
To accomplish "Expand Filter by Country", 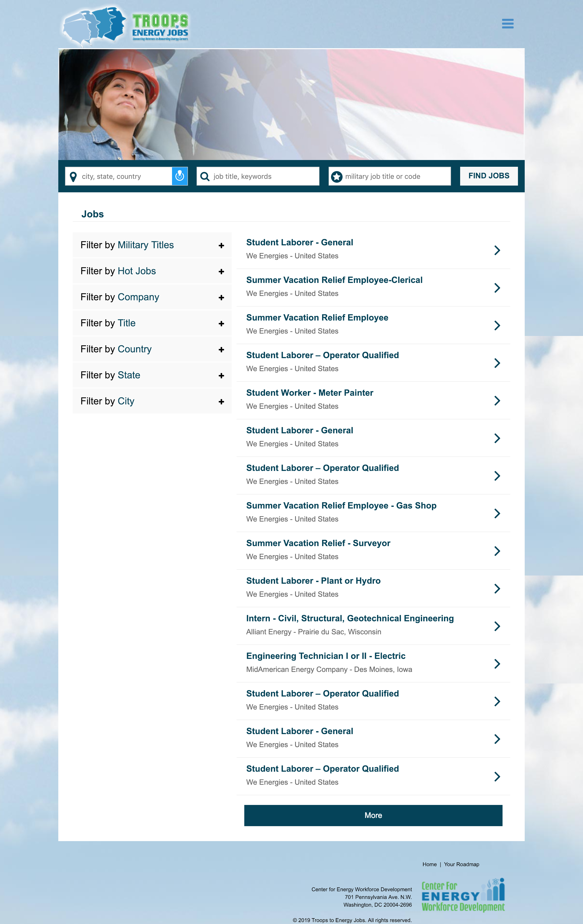I will pyautogui.click(x=152, y=349).
